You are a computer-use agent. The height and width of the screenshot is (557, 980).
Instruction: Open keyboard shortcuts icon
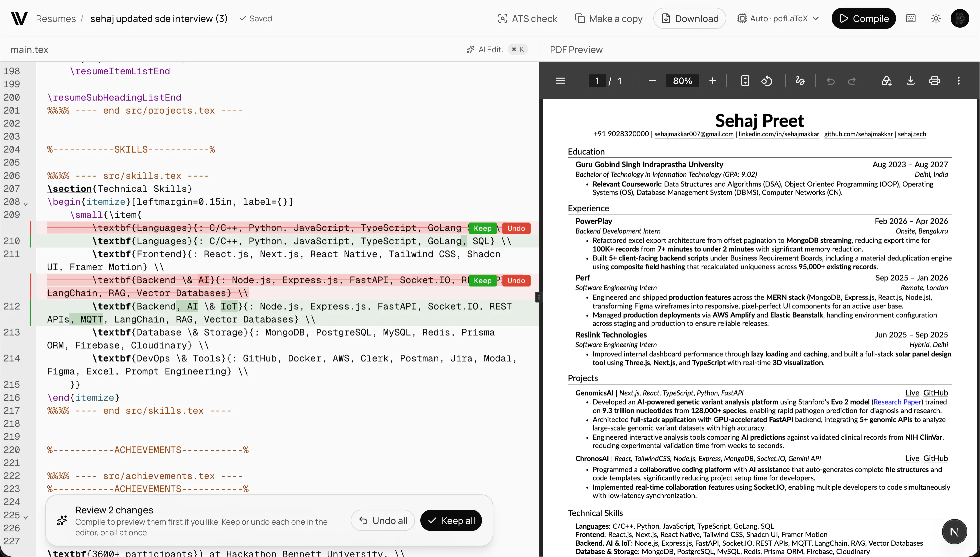[910, 18]
